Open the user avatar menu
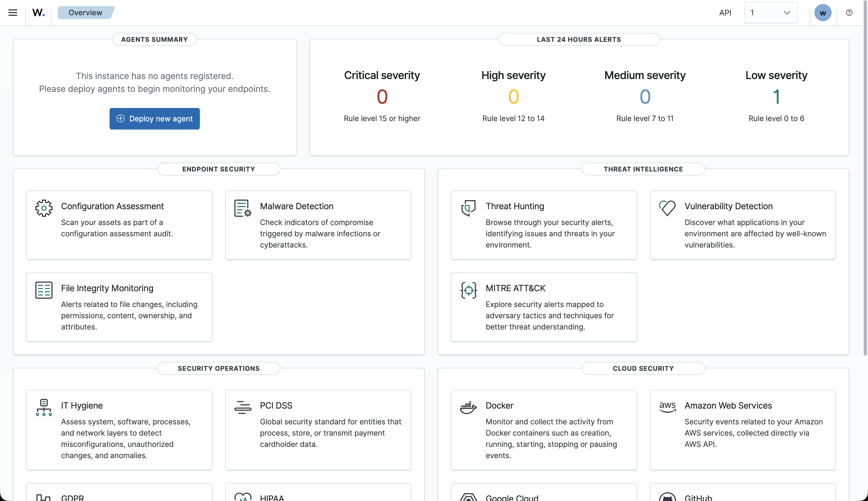 coord(822,13)
